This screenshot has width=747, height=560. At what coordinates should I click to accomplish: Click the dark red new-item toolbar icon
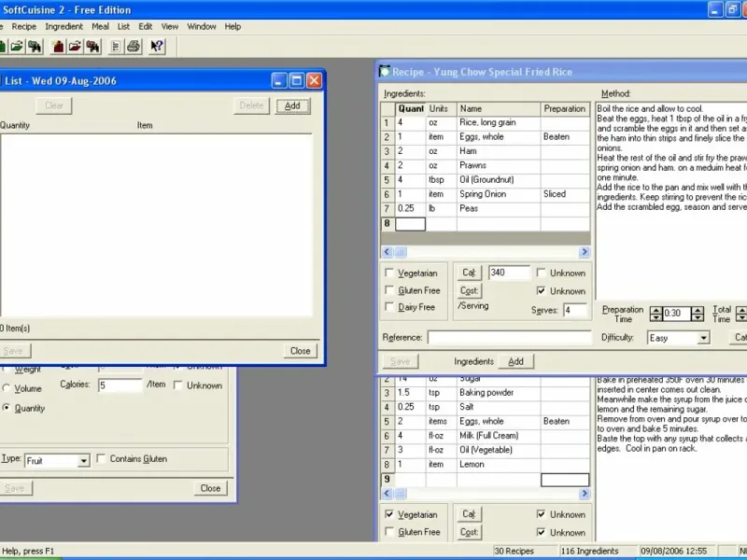(59, 46)
